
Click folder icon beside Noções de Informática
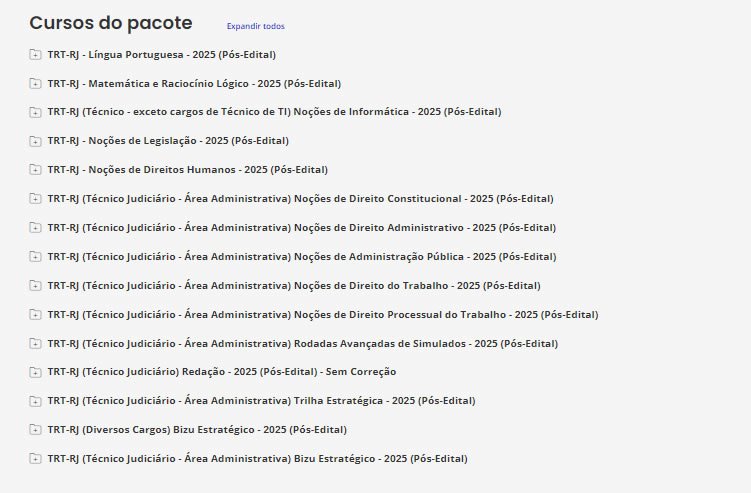point(35,112)
